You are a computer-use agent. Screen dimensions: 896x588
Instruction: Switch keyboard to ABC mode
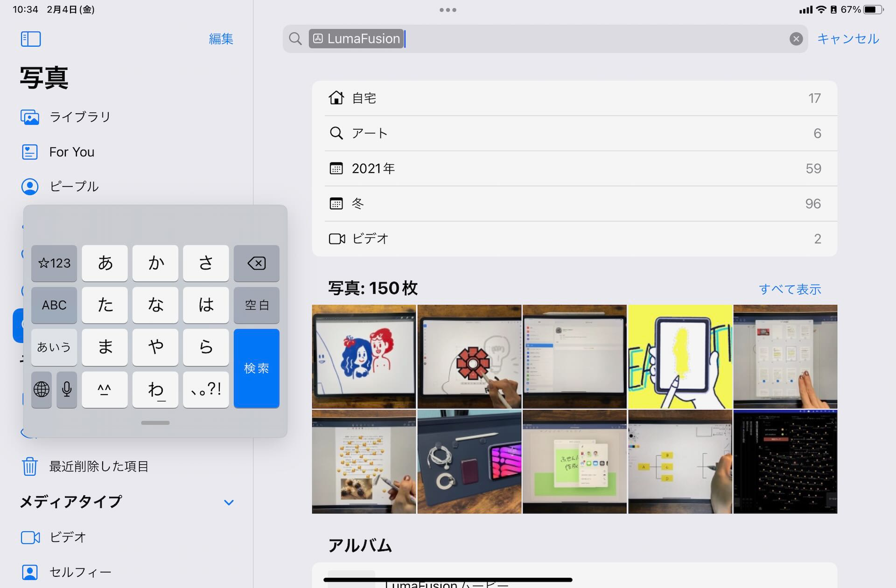54,305
